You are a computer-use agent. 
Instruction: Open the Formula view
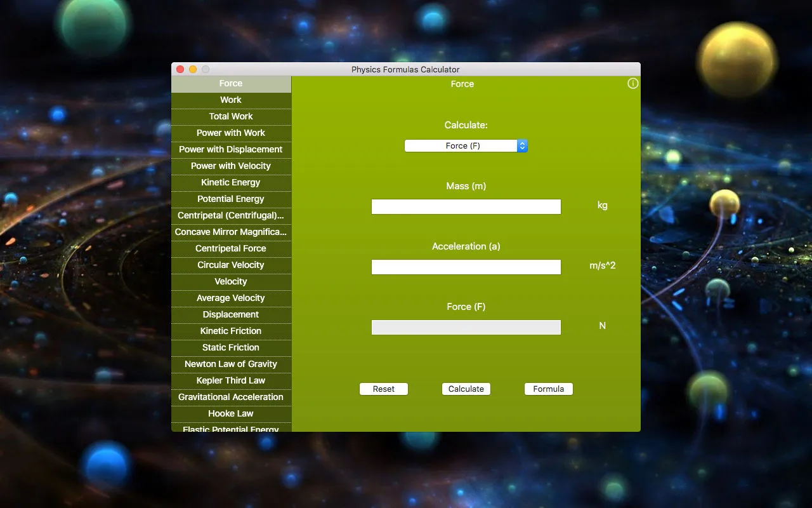548,389
